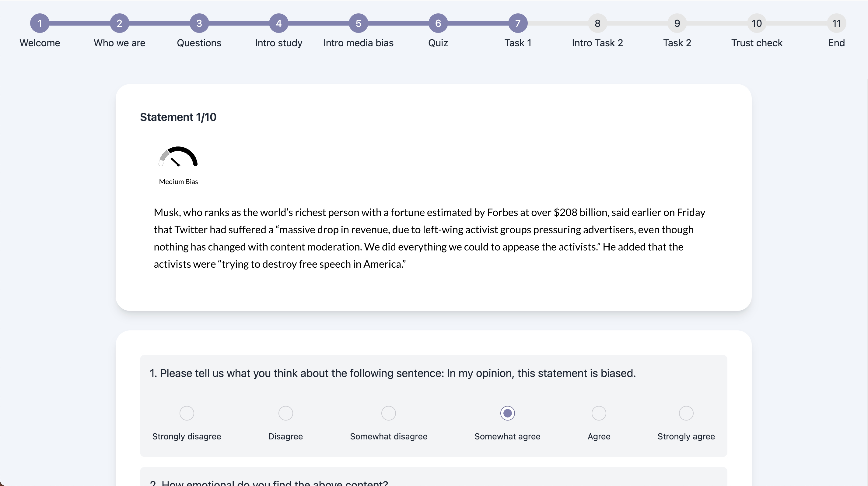Viewport: 868px width, 486px height.
Task: Click step 5 circle for Intro media bias
Action: point(359,23)
